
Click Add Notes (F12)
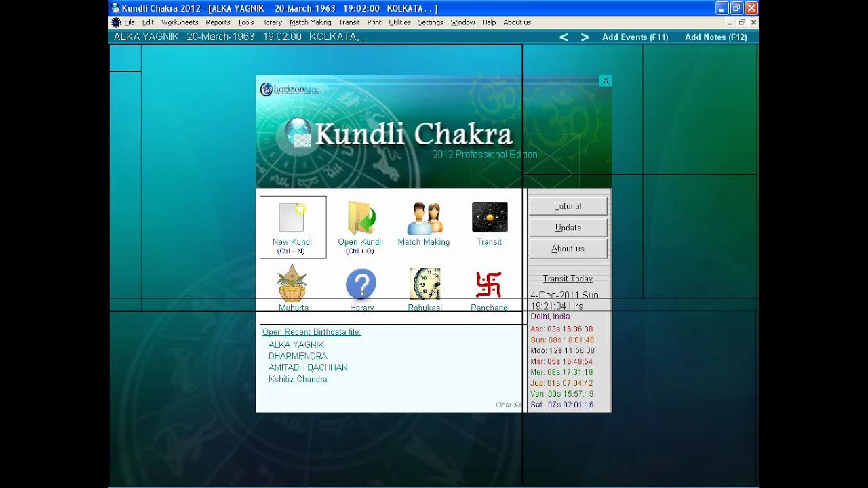coord(715,37)
